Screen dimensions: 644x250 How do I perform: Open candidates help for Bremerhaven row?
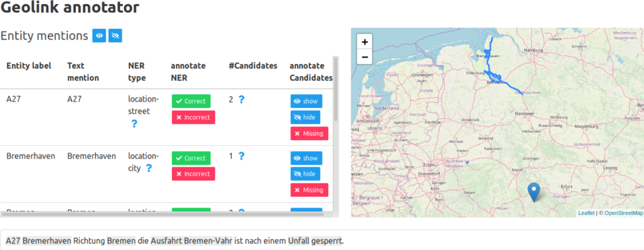241,156
